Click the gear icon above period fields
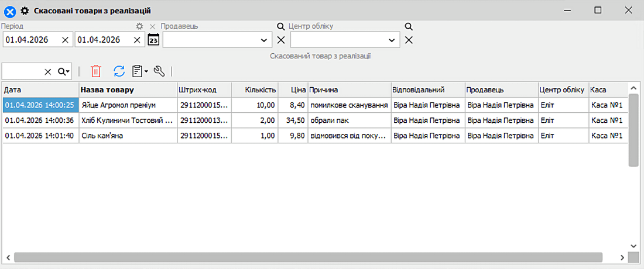The width and height of the screenshot is (644, 269). coord(139,26)
